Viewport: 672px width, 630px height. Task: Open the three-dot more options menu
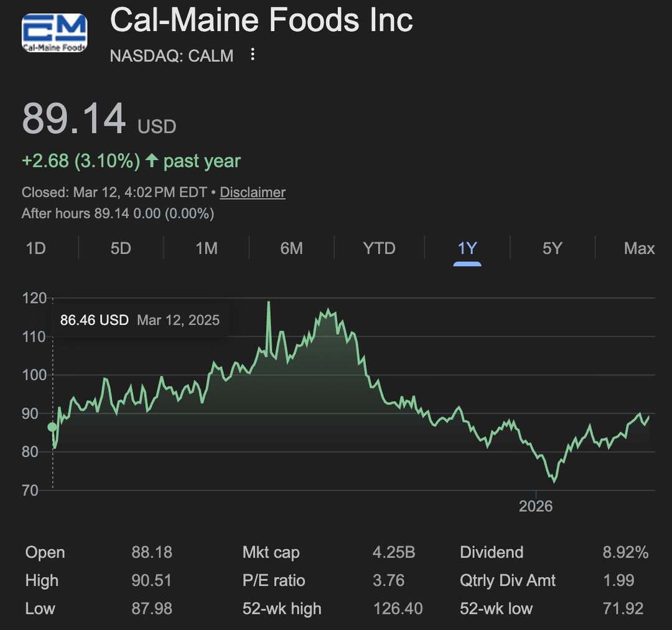(x=253, y=55)
